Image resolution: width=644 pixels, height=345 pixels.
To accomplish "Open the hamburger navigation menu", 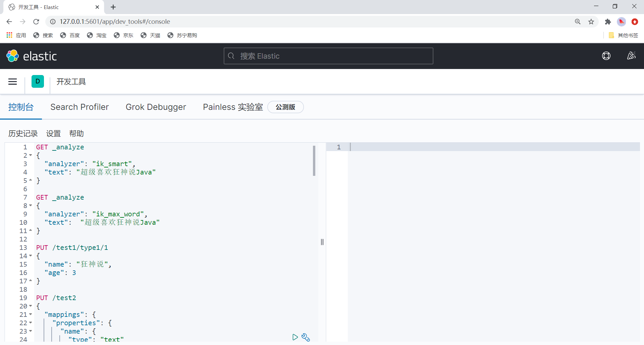I will click(x=12, y=82).
